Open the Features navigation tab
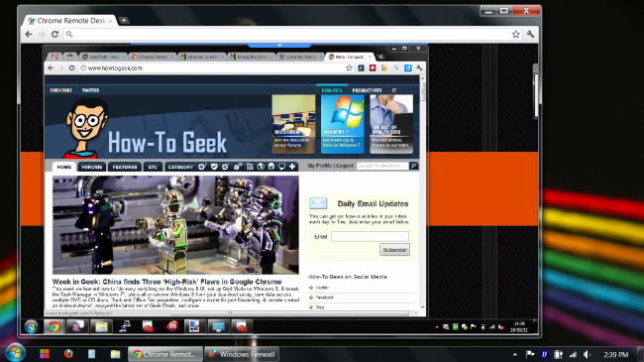Viewport: 644px width, 362px height. [x=125, y=167]
